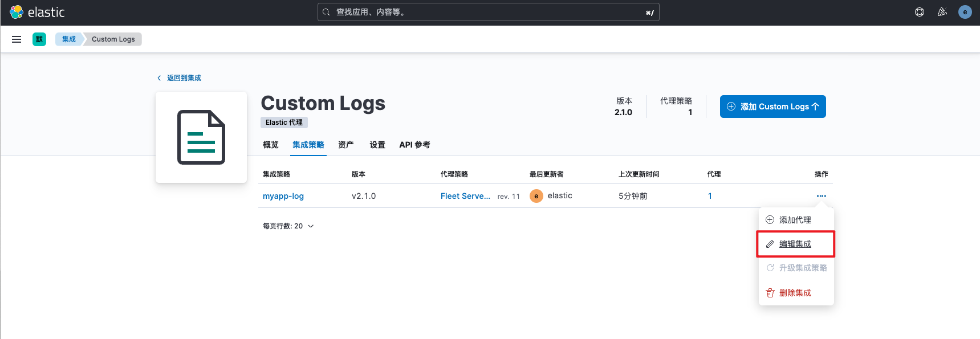Image resolution: width=980 pixels, height=339 pixels.
Task: Click the v2.1.0 version cell
Action: point(364,196)
